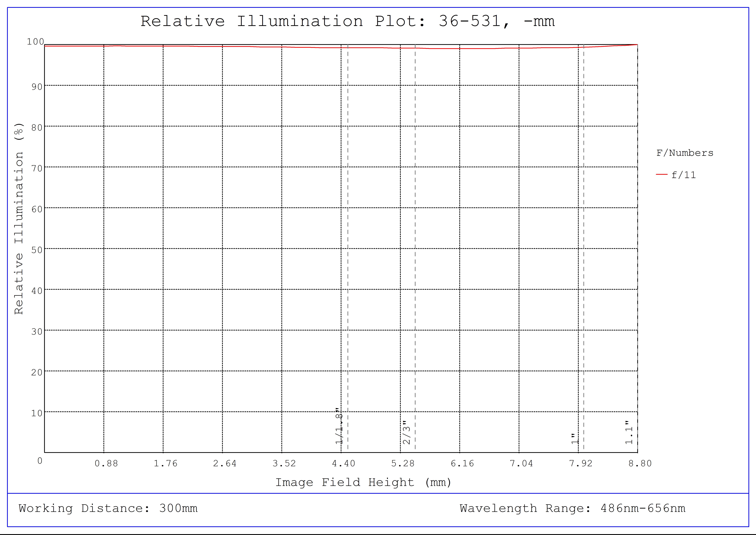The height and width of the screenshot is (535, 756).
Task: Click the x-axis tick label '1.76'
Action: pos(165,464)
